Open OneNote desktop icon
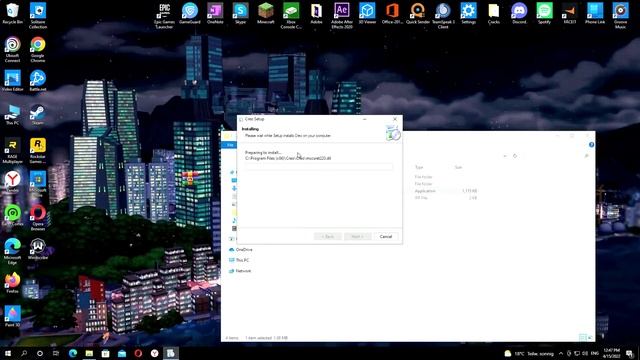 coord(215,13)
